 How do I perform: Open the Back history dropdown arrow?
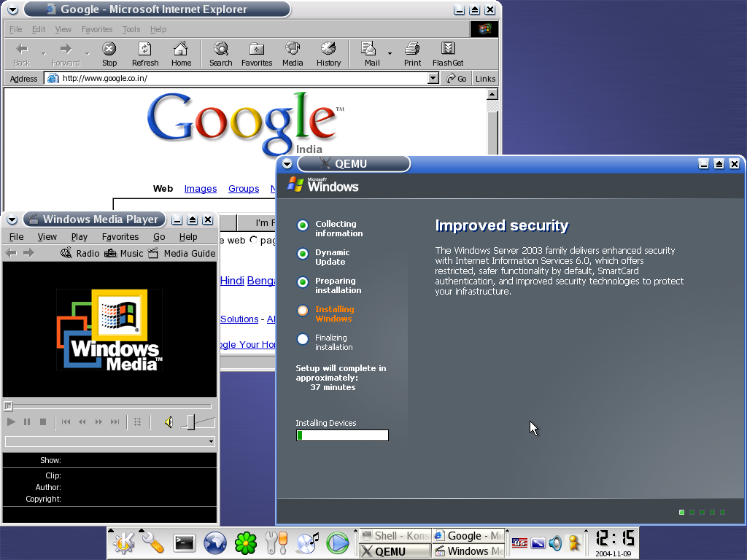[x=43, y=53]
